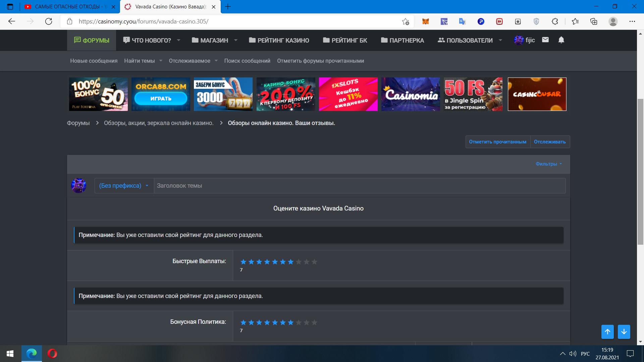This screenshot has width=644, height=362.
Task: Open the browser profile avatar
Action: tap(613, 21)
